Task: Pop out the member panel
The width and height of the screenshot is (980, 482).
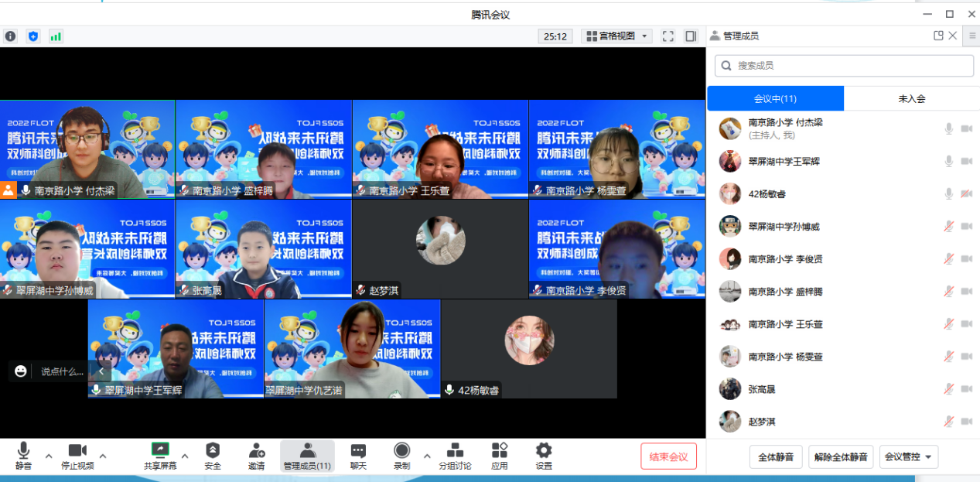Action: (939, 36)
